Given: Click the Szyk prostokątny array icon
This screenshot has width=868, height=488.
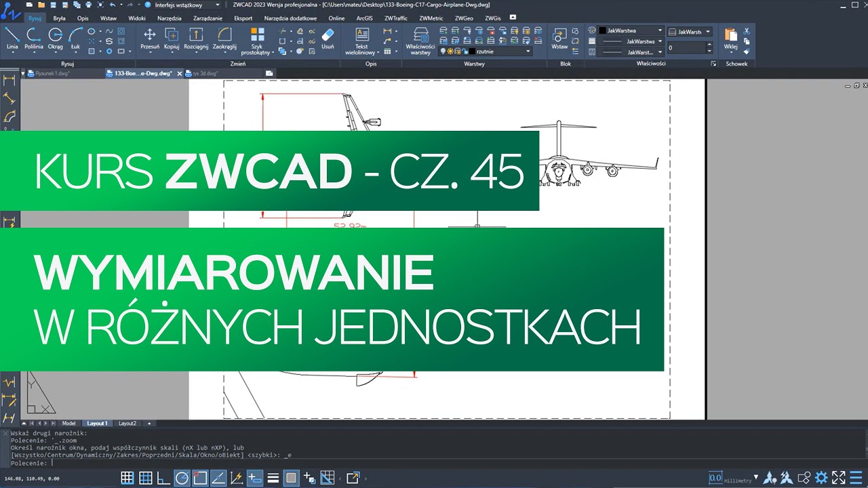Looking at the screenshot, I should point(258,33).
